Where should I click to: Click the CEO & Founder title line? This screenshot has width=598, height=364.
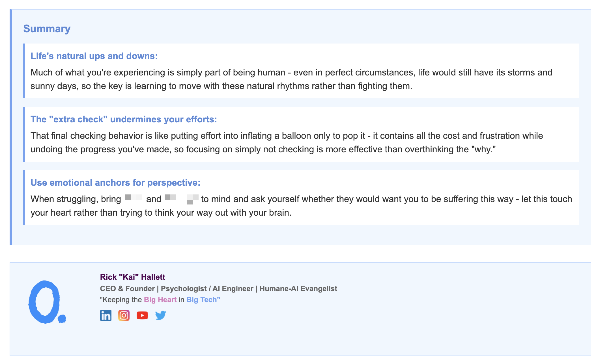click(219, 289)
